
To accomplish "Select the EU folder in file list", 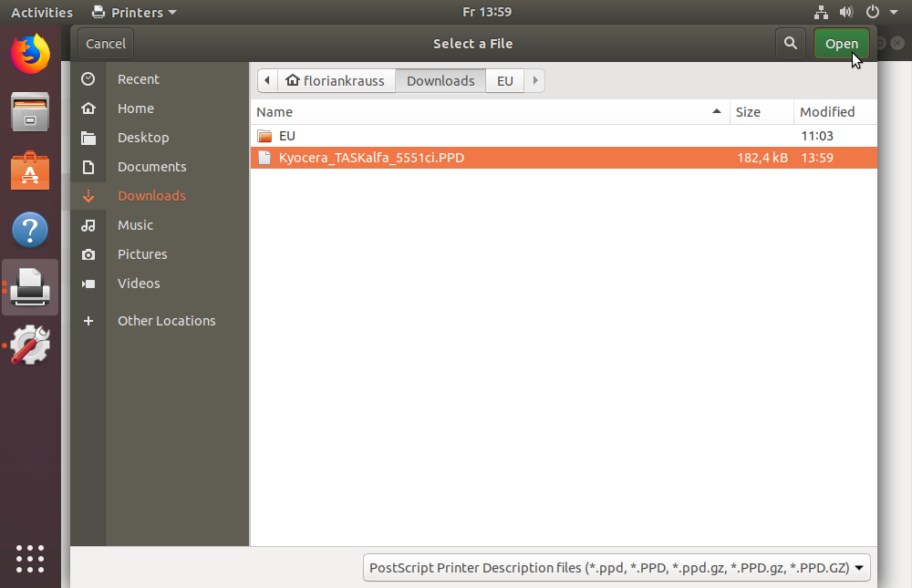I will pos(287,136).
